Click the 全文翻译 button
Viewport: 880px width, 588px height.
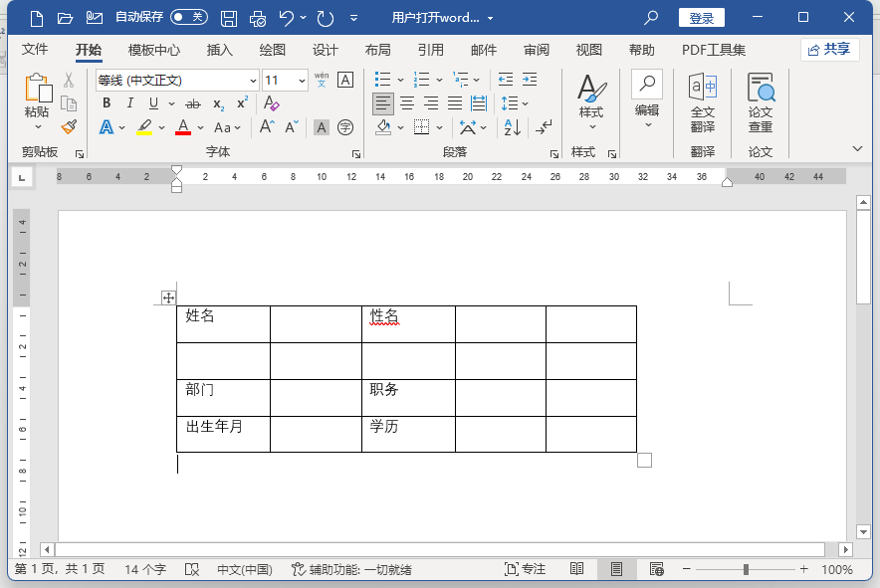(703, 102)
